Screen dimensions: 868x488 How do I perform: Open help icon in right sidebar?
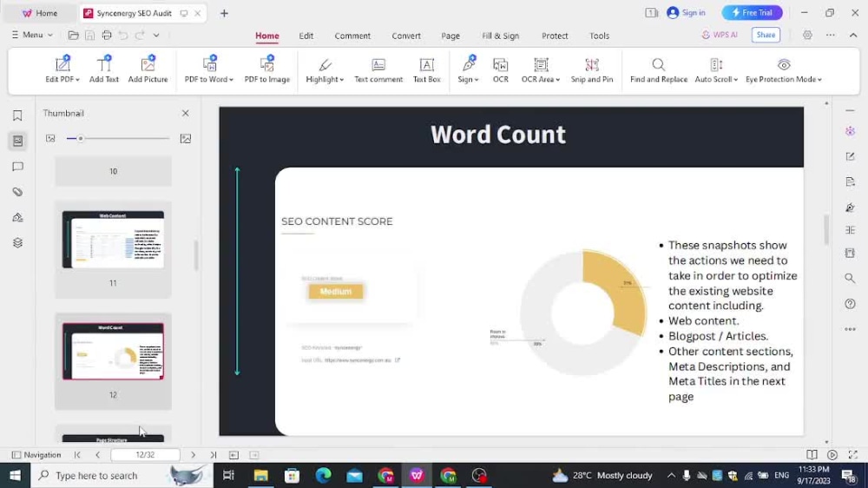[x=851, y=304]
